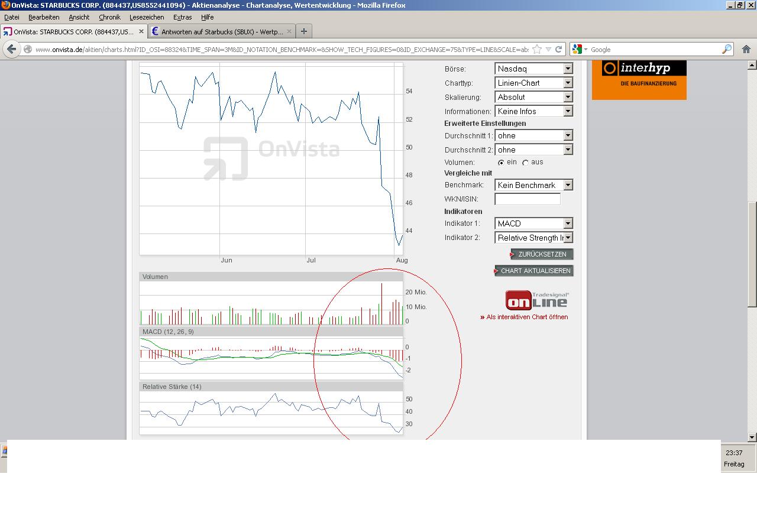This screenshot has width=757, height=532.
Task: Open the Indikator 1 dropdown showing MACD
Action: point(533,223)
